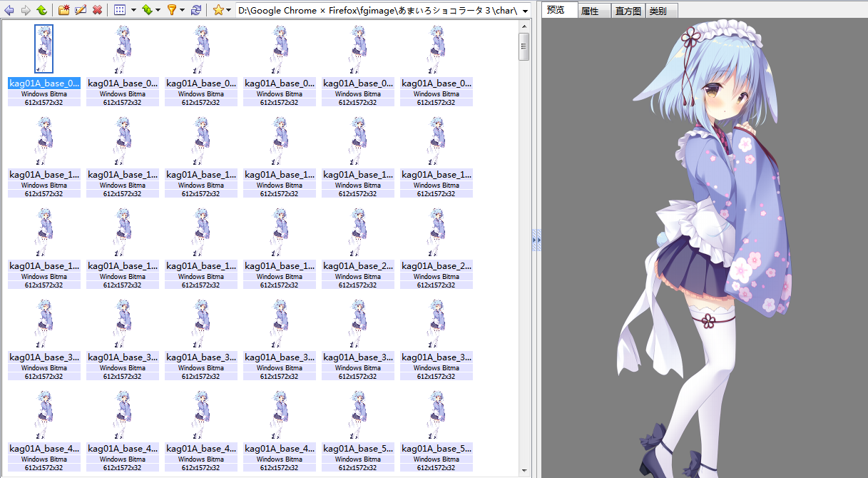The width and height of the screenshot is (868, 478).
Task: Go forward with the right arrow icon
Action: coord(26,11)
